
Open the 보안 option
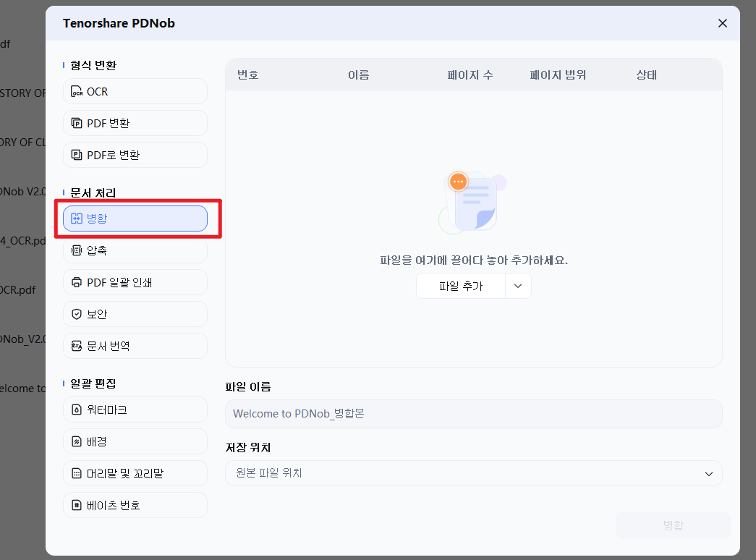click(x=135, y=314)
